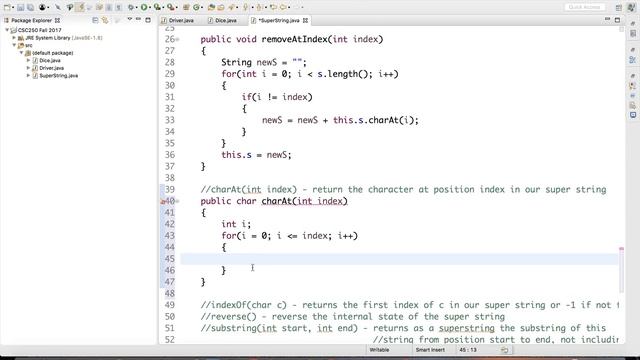Click the 45 : 13 cursor position
This screenshot has width=640, height=360.
468,350
